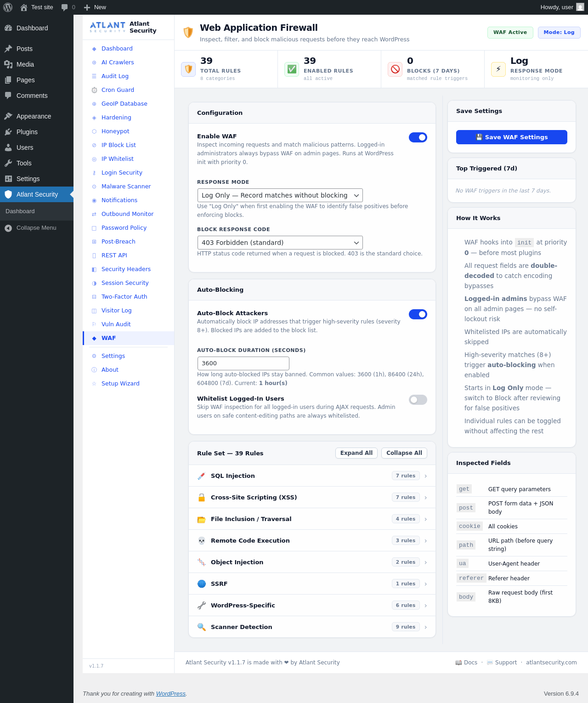Click the user avatar next to Howdy
Viewport: 588px width, 703px height.
point(580,7)
